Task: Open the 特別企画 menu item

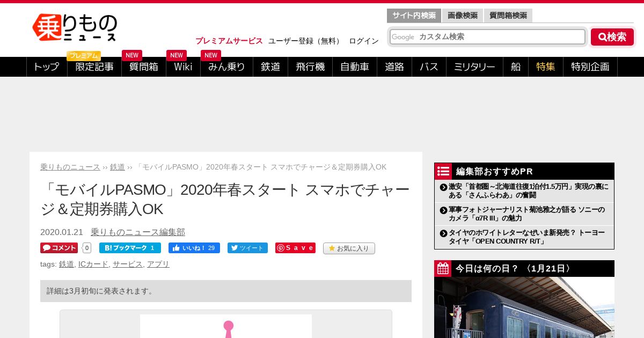Action: tap(590, 67)
